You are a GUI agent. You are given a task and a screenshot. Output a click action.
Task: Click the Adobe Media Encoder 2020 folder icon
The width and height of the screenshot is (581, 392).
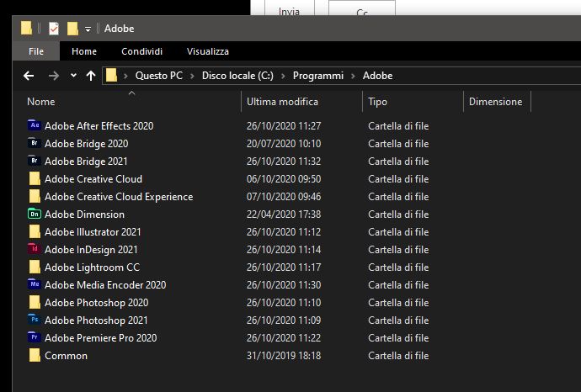35,284
